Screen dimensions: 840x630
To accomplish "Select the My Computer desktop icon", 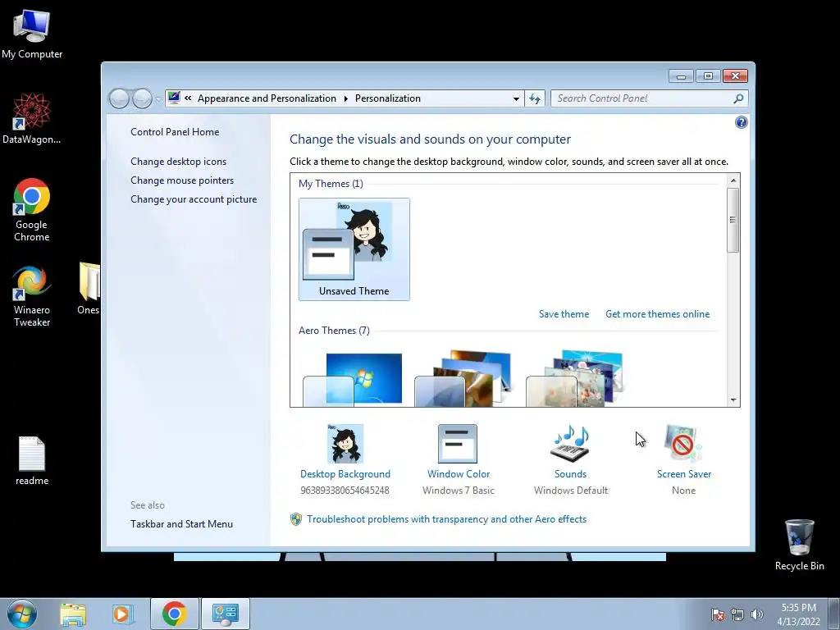I will [x=32, y=33].
